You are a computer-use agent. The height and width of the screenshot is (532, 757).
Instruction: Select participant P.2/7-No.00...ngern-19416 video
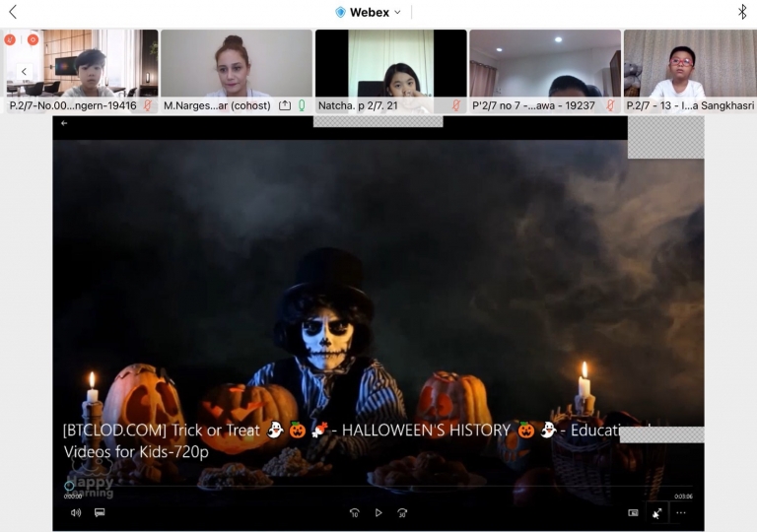[x=82, y=71]
